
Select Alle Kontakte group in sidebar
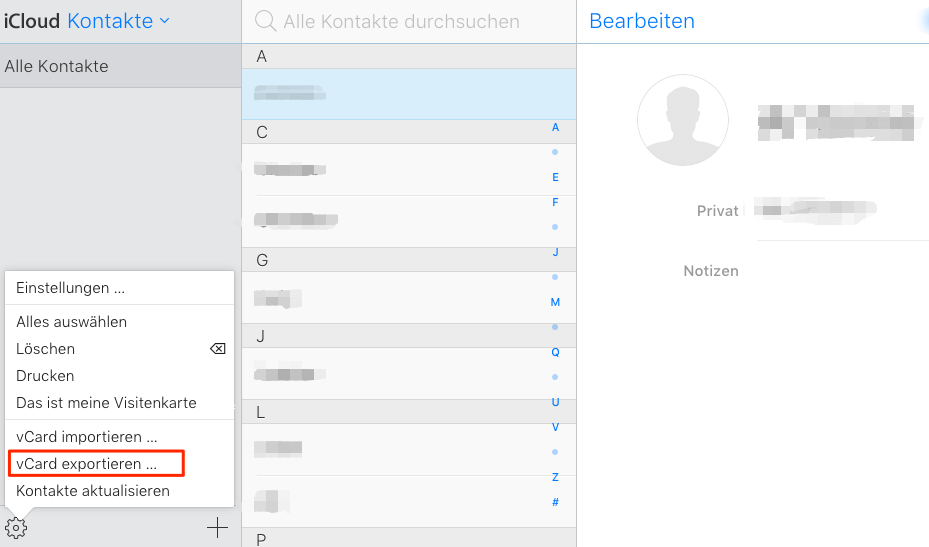tap(57, 66)
